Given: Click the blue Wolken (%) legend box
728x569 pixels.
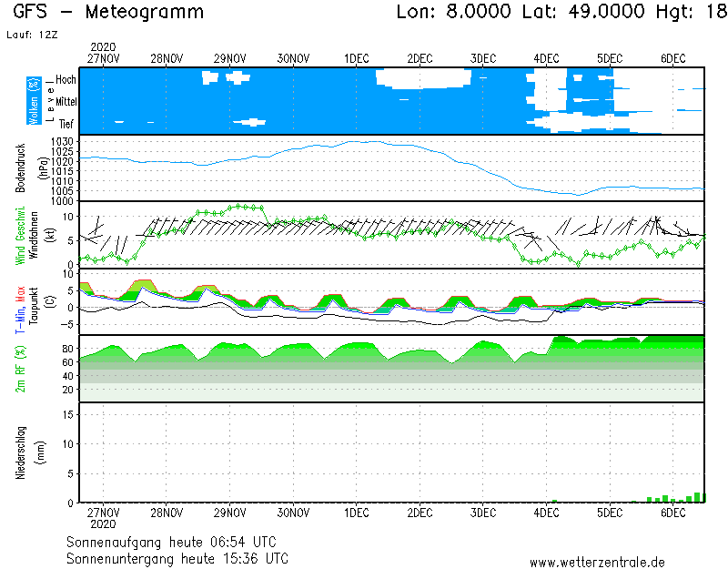Looking at the screenshot, I should (32, 102).
